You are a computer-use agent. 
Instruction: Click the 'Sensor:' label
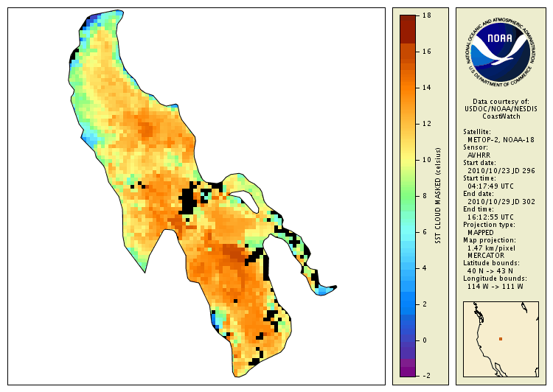(x=476, y=147)
